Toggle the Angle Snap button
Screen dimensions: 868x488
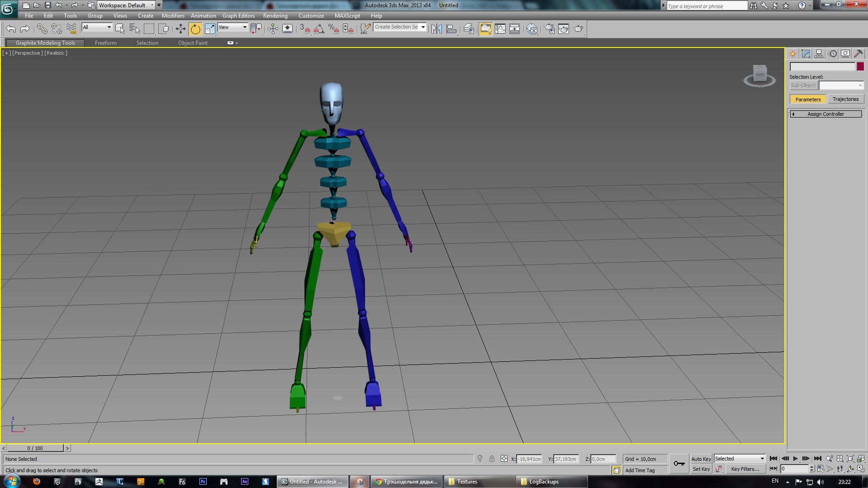point(318,29)
